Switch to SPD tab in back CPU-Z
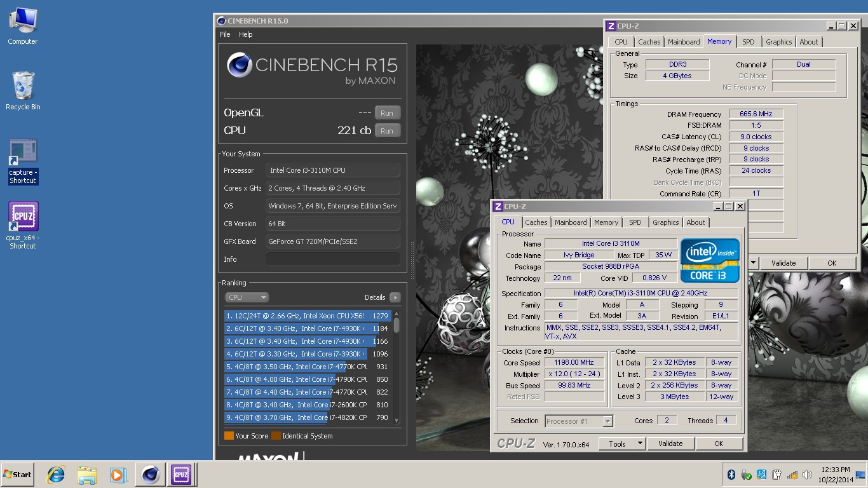 [749, 42]
